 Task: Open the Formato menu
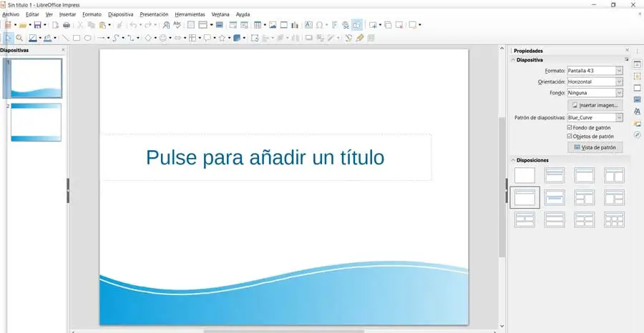pos(92,14)
